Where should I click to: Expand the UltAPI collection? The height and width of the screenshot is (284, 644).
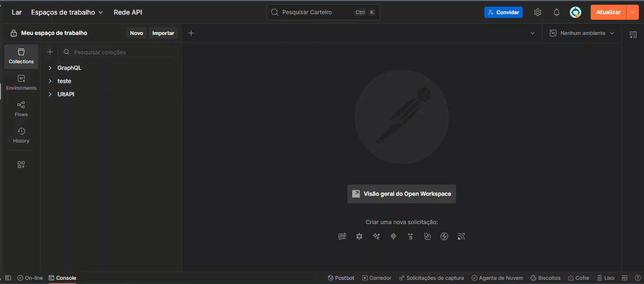point(50,94)
